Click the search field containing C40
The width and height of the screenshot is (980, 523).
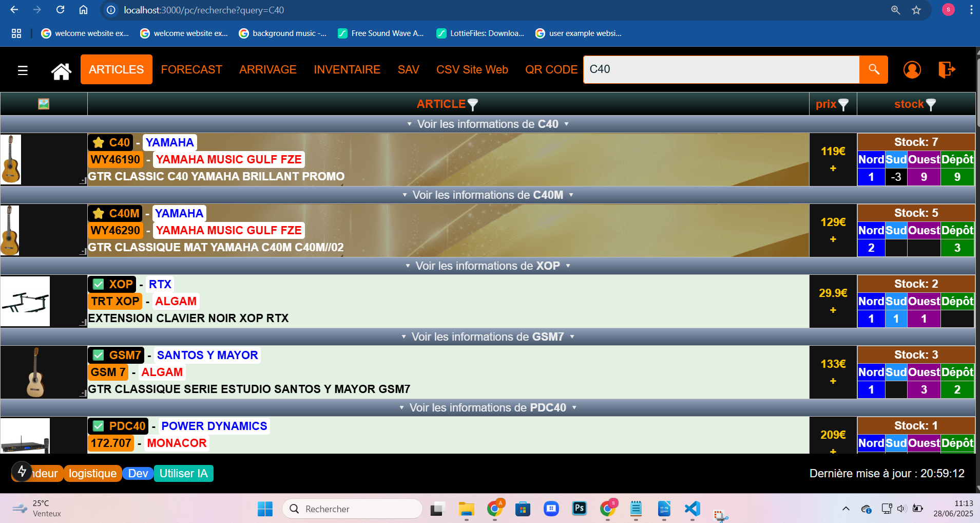click(721, 69)
